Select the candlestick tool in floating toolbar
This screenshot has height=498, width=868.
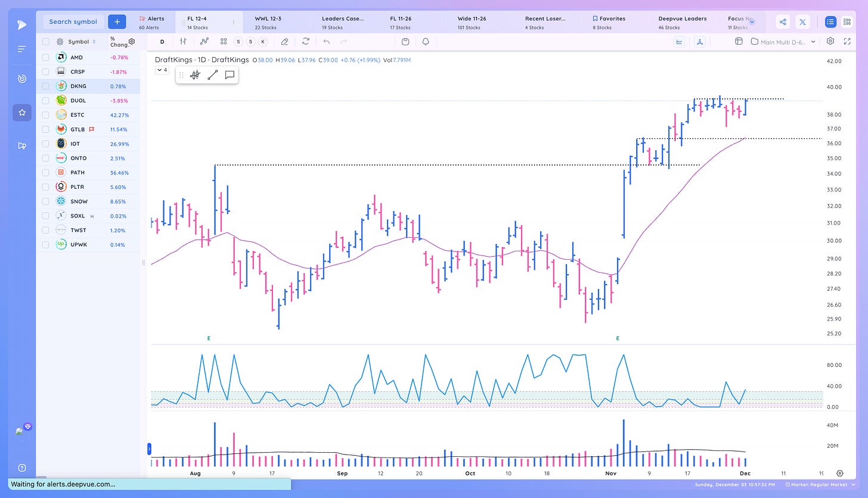click(195, 75)
